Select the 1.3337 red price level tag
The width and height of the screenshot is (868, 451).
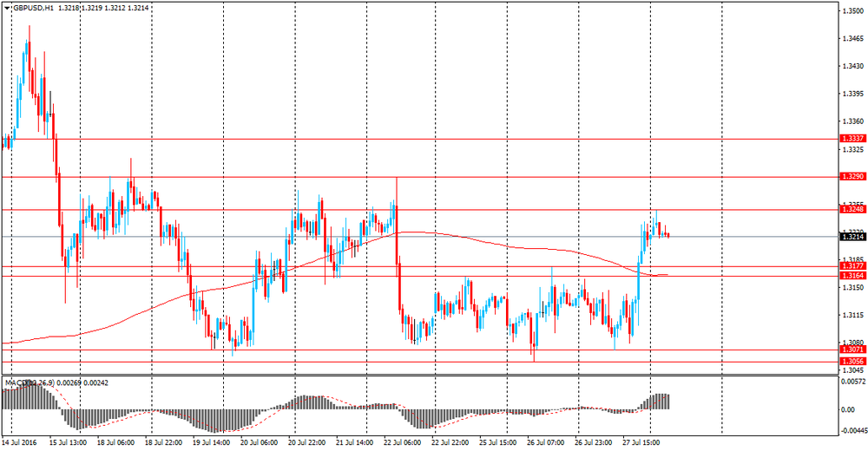tap(852, 139)
